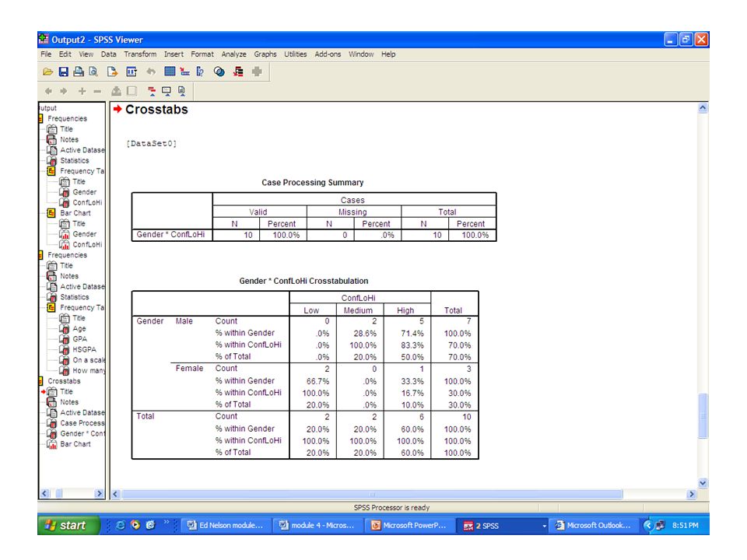Collapse the first Frequencies outline node
747x560 pixels.
tap(40, 118)
